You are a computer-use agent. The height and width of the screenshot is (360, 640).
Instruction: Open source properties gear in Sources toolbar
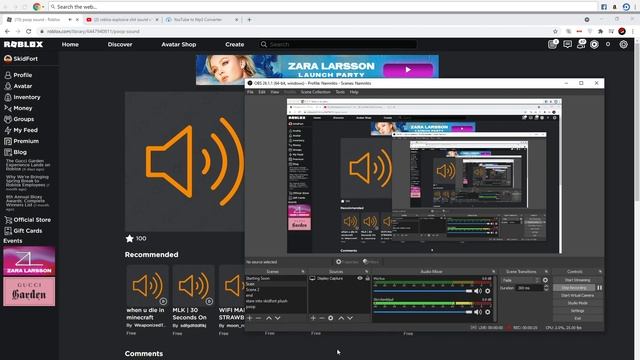(x=331, y=318)
